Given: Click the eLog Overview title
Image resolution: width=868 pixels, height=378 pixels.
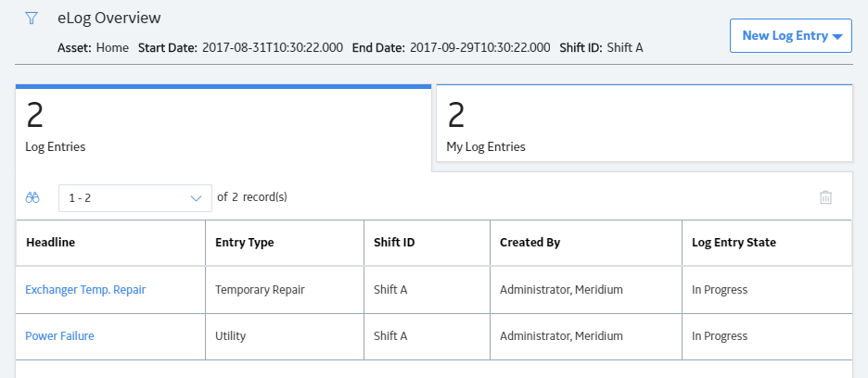Looking at the screenshot, I should [109, 18].
